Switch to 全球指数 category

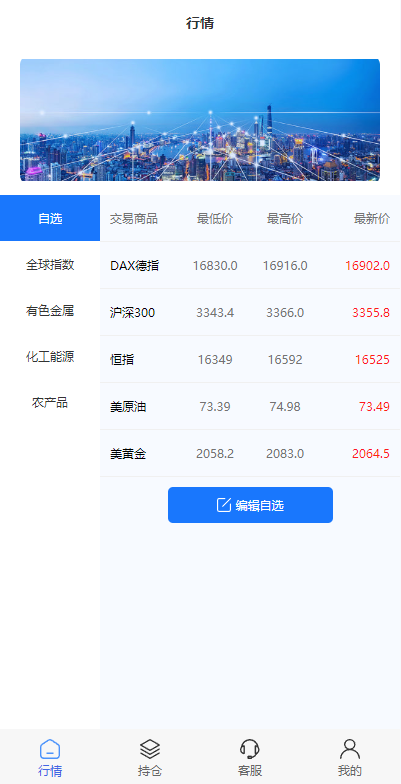coord(50,264)
